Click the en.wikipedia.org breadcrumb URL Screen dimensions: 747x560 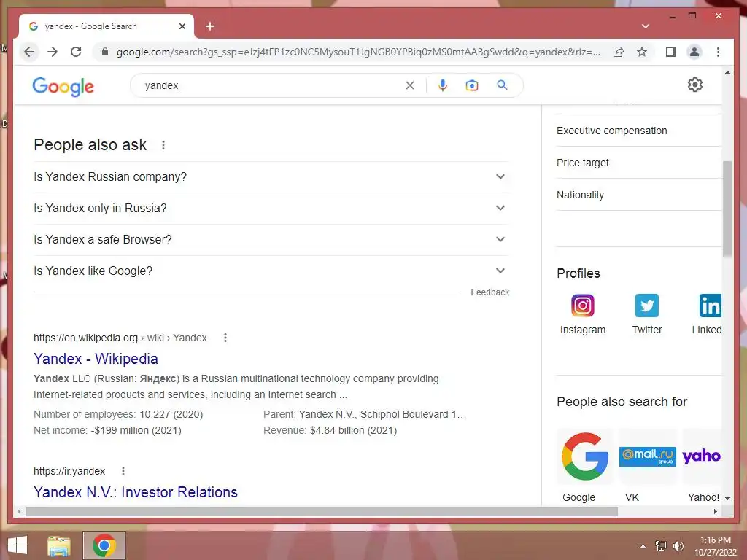pos(120,338)
